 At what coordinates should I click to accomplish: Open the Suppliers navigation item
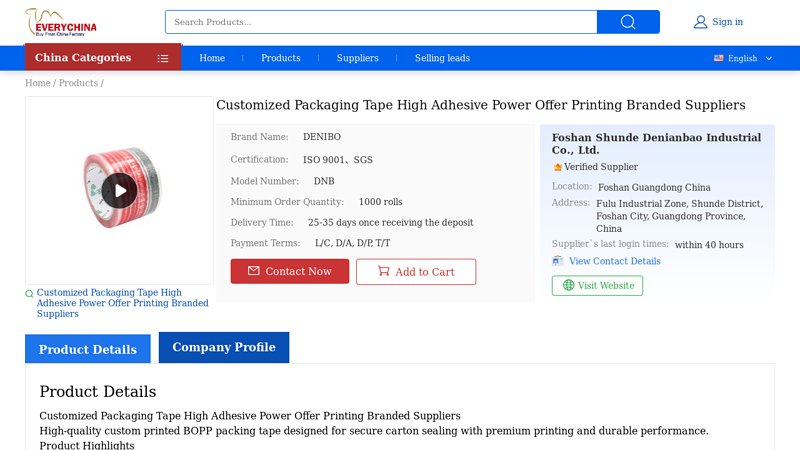[358, 58]
